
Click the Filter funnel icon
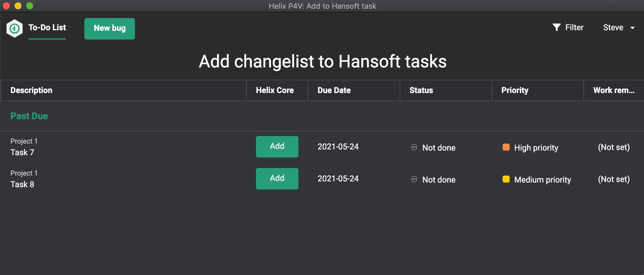point(556,27)
